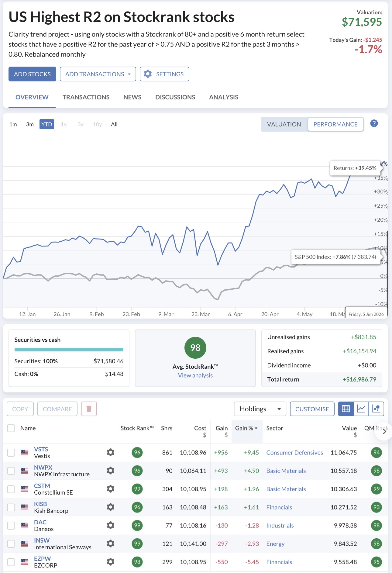Click the Customise columns button
Image resolution: width=392 pixels, height=573 pixels.
pyautogui.click(x=312, y=409)
